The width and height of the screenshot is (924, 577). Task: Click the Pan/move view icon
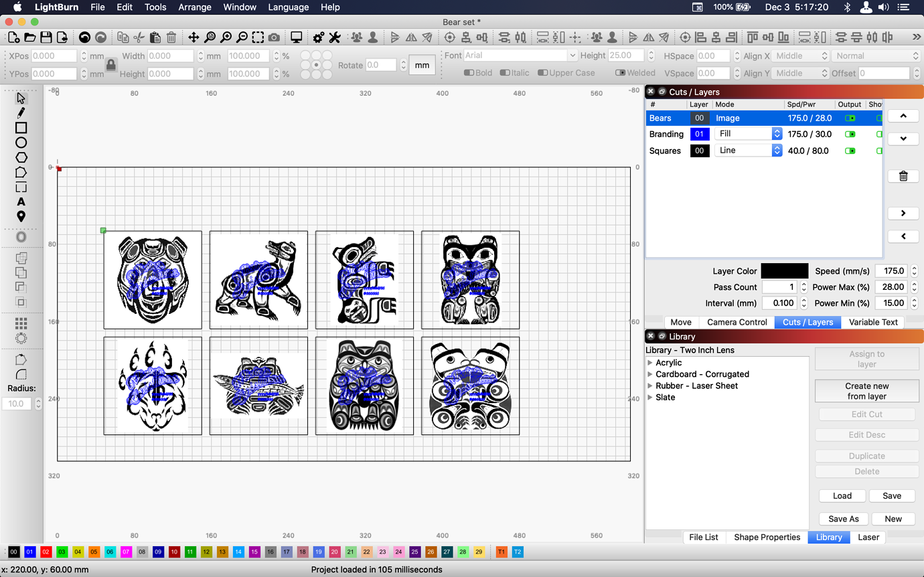point(194,37)
